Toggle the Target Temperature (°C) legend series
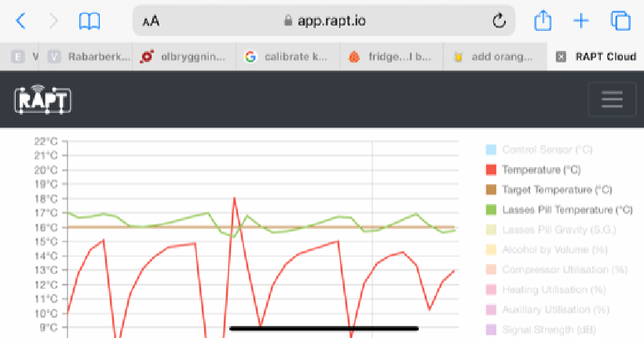This screenshot has width=644, height=338. click(x=549, y=189)
